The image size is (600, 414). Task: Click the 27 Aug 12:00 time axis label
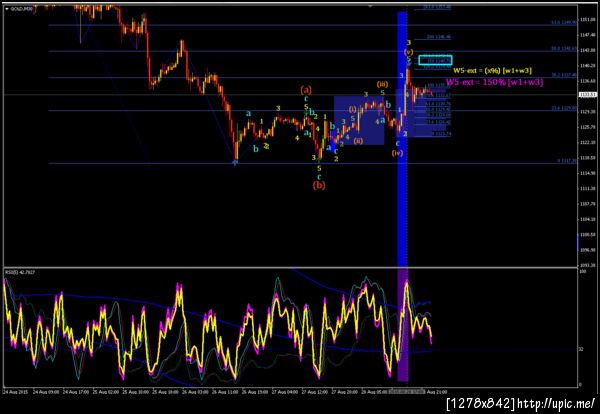(x=315, y=392)
